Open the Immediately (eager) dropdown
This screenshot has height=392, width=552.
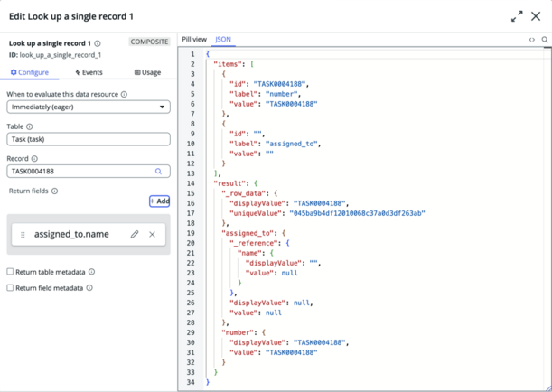[x=89, y=107]
